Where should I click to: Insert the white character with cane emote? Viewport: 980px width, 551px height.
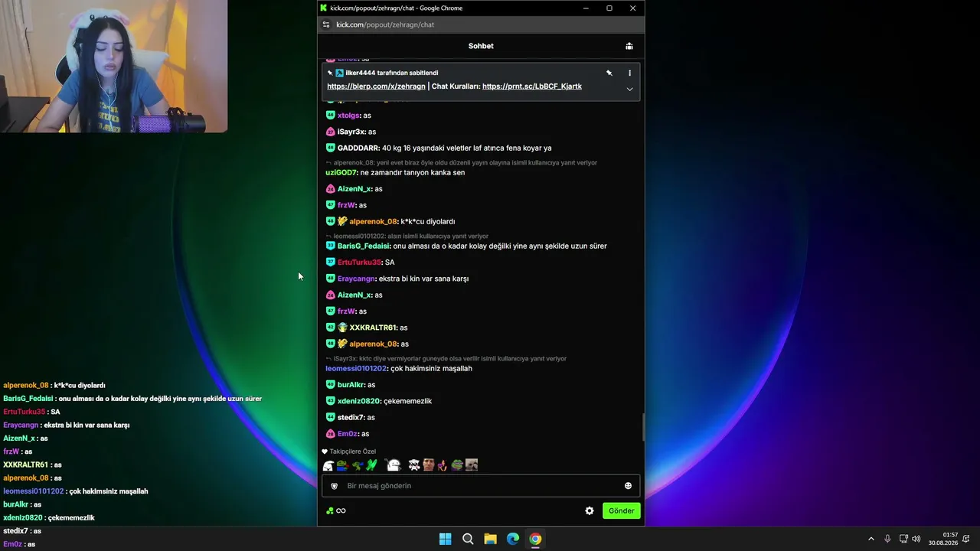pos(393,465)
